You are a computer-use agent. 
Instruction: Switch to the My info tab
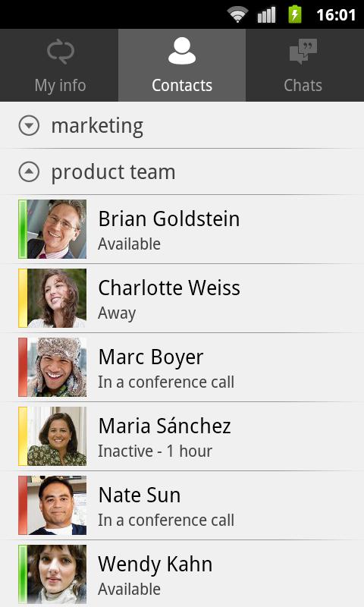(59, 65)
